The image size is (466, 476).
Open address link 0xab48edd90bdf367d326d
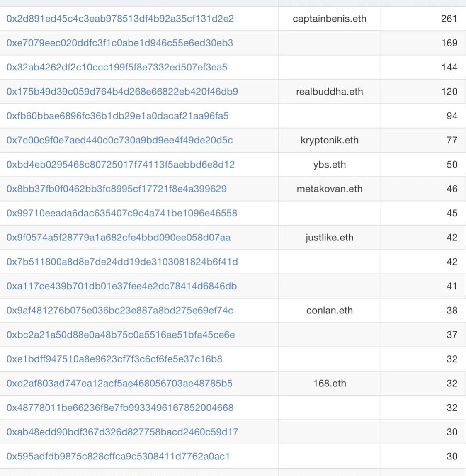(x=122, y=432)
